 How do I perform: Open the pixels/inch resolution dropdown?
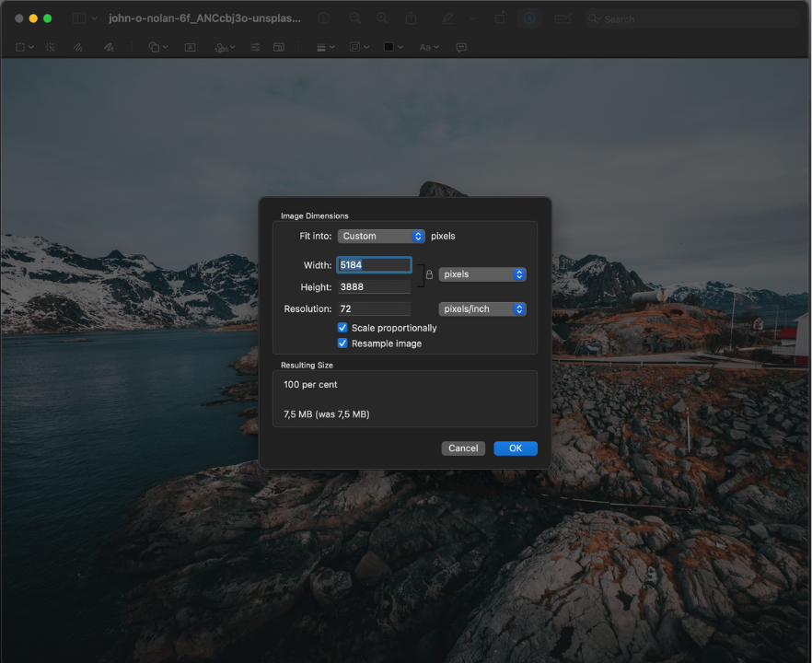tap(482, 309)
